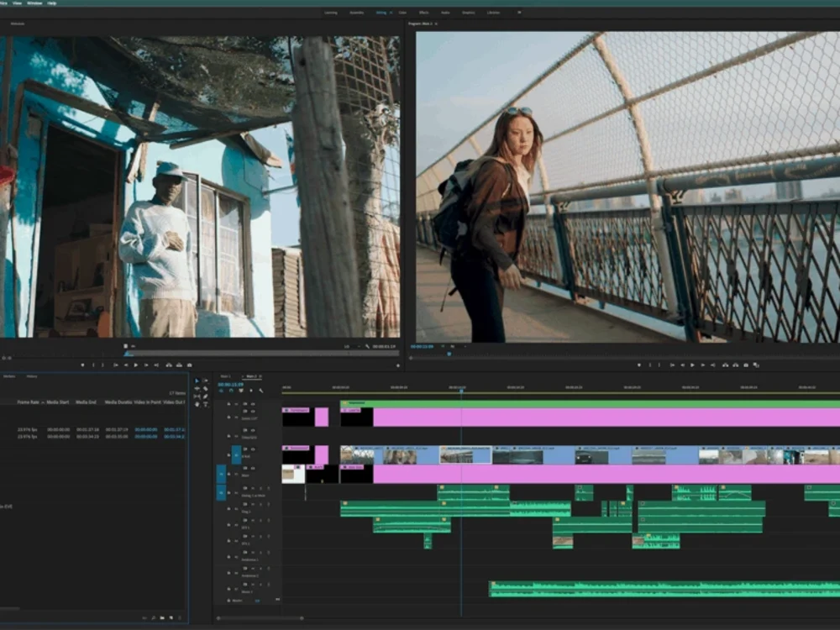Mute the Music 1 audio track
This screenshot has width=840, height=630.
pyautogui.click(x=253, y=585)
